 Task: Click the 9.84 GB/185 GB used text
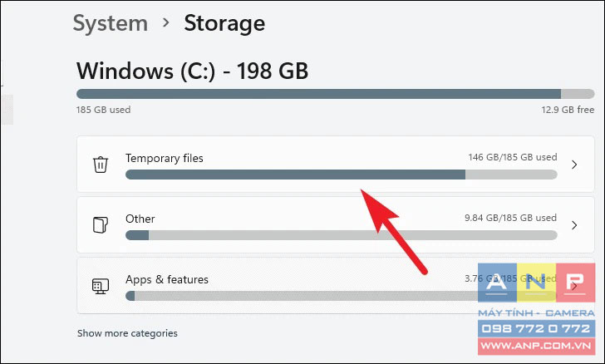510,218
